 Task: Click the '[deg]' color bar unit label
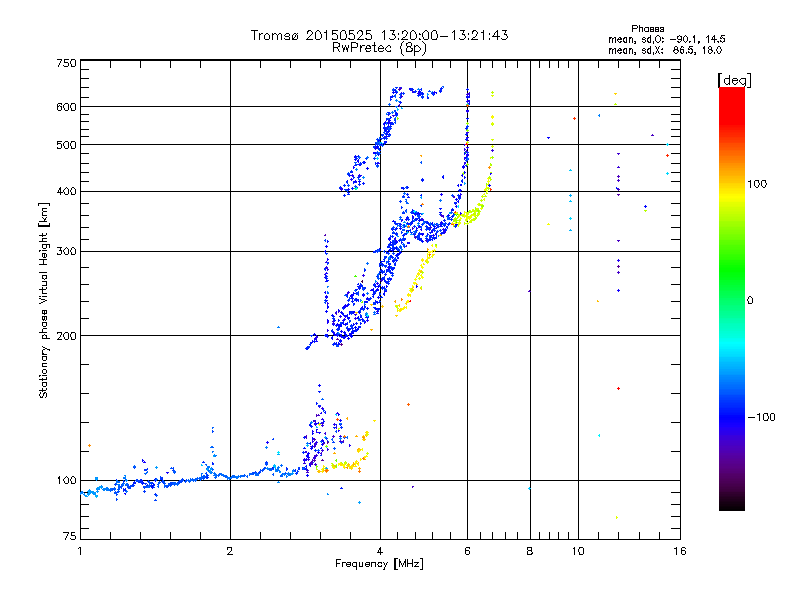point(734,80)
